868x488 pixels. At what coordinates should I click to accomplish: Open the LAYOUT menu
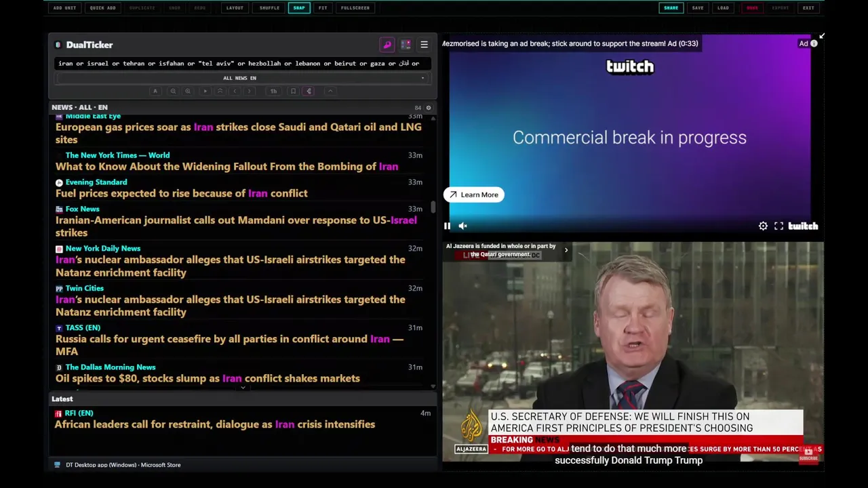tap(235, 8)
